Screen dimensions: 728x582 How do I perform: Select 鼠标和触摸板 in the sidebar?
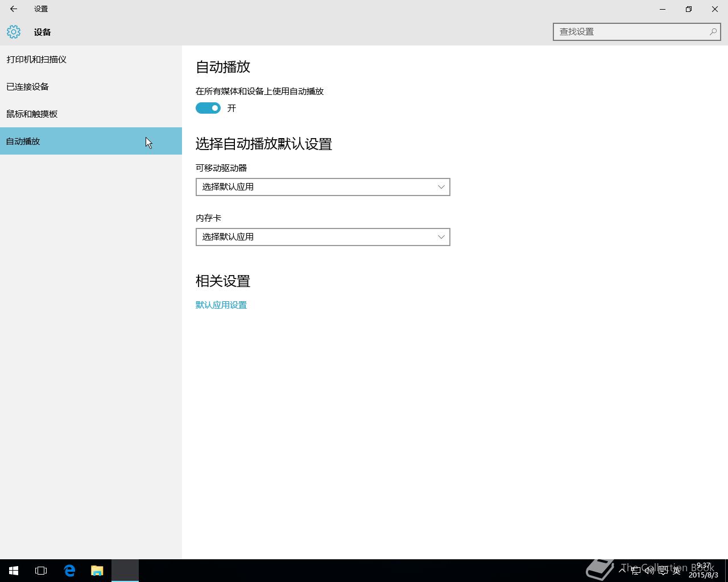91,114
